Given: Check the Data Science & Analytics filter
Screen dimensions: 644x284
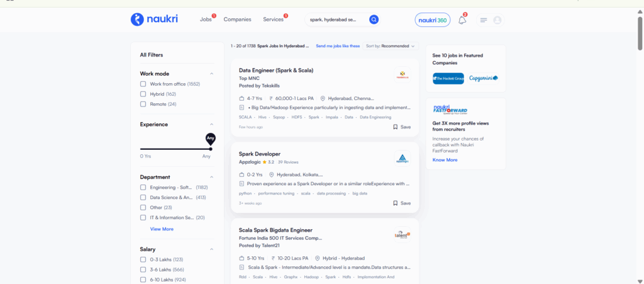Looking at the screenshot, I should (143, 197).
